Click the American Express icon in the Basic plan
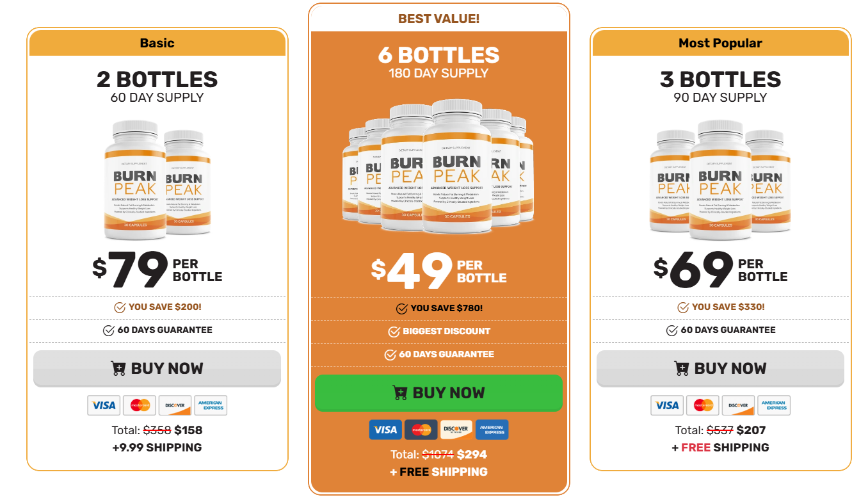 211,405
